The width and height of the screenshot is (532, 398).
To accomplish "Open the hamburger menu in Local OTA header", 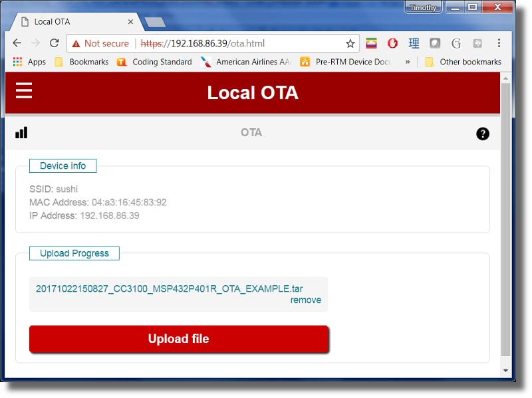I will point(24,91).
